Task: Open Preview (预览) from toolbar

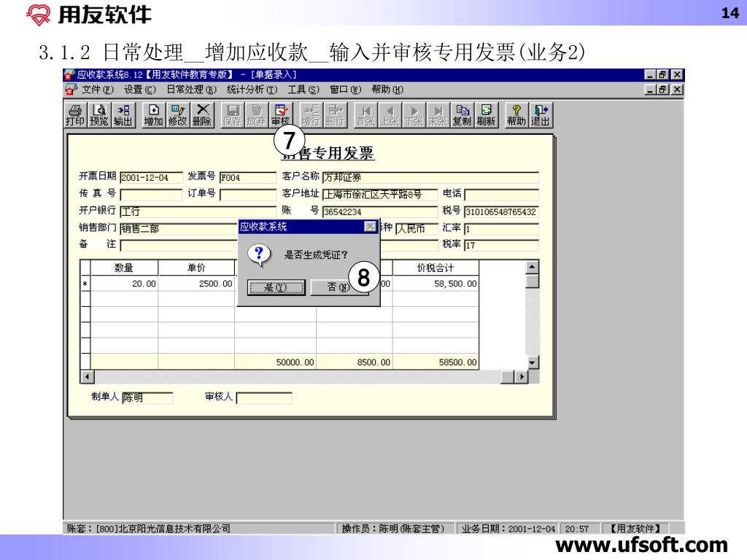Action: coord(99,115)
